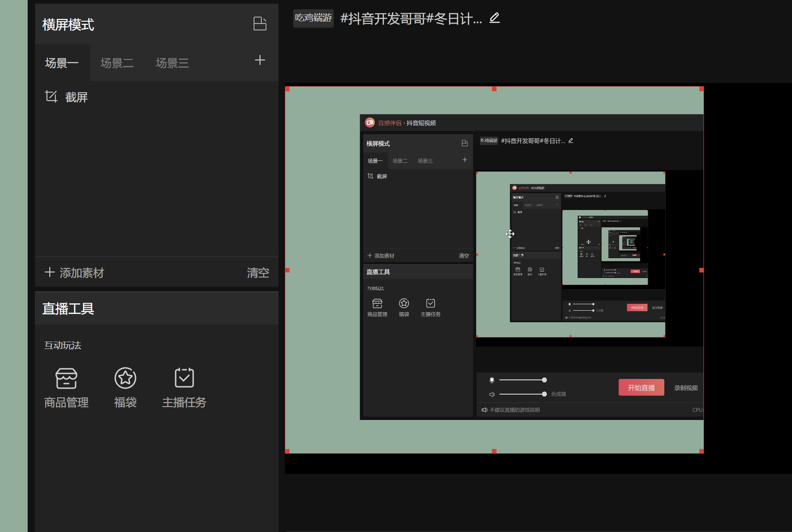Image resolution: width=792 pixels, height=532 pixels.
Task: Click the 横屏模式 panel title
Action: click(x=68, y=25)
